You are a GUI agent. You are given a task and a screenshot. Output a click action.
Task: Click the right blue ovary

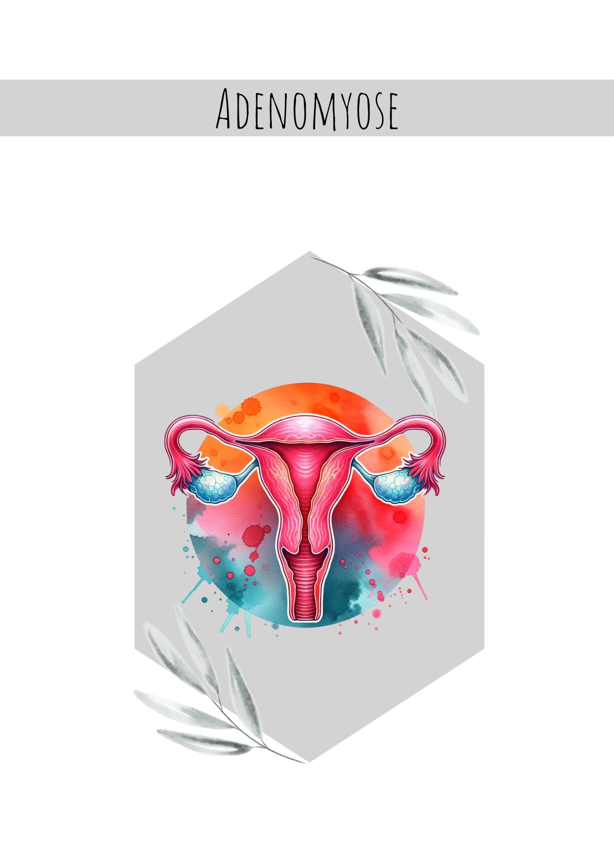coord(394,487)
